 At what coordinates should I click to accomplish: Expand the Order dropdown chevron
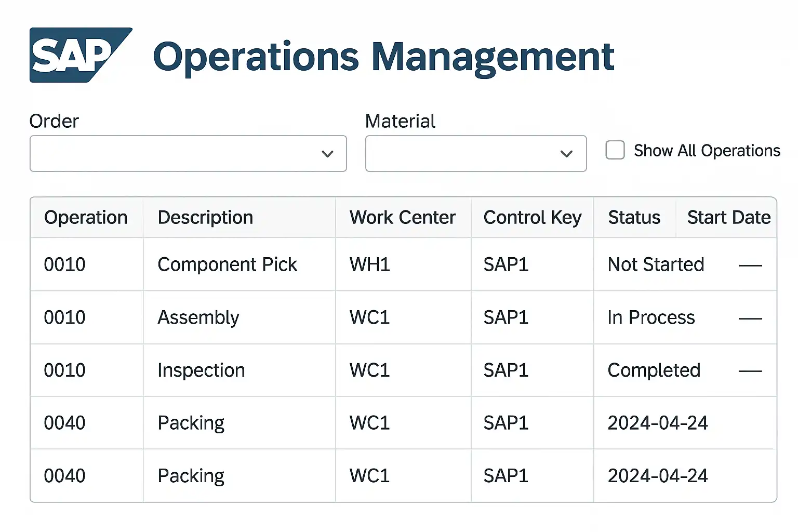pyautogui.click(x=327, y=154)
